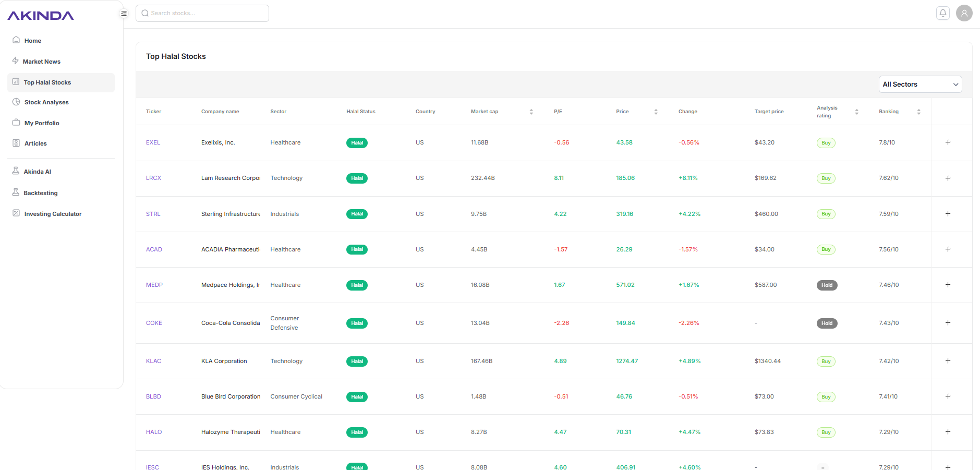Toggle Market cap column sorting
The width and height of the screenshot is (980, 470).
pyautogui.click(x=531, y=111)
